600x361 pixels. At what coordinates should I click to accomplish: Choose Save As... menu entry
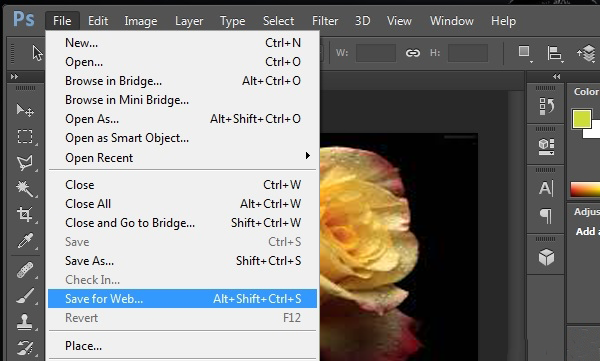[183, 261]
